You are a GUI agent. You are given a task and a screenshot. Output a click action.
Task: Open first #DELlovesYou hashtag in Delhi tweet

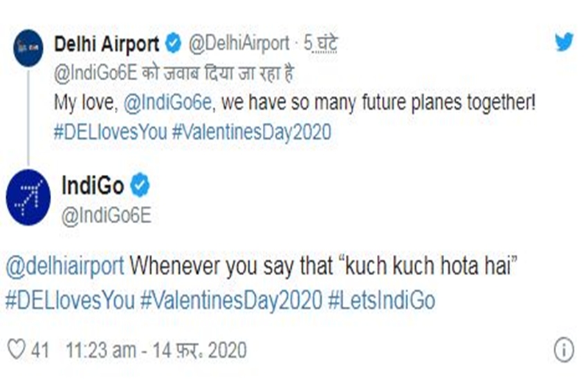pos(110,132)
